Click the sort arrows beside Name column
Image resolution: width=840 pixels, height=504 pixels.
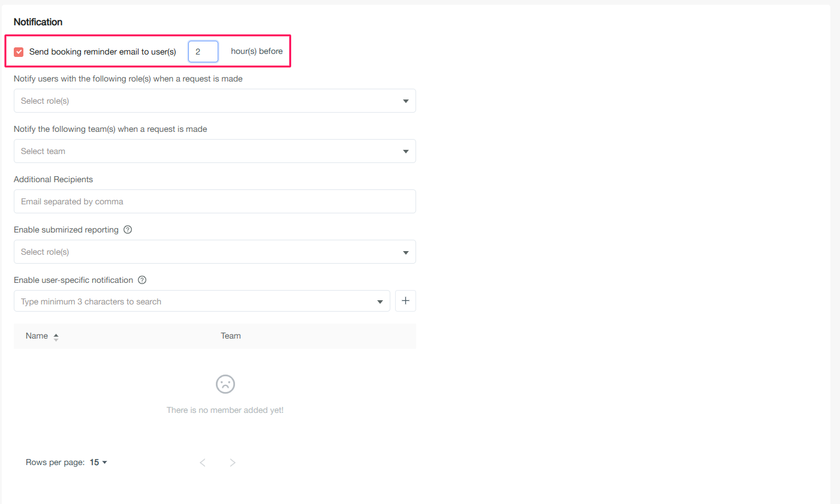56,337
